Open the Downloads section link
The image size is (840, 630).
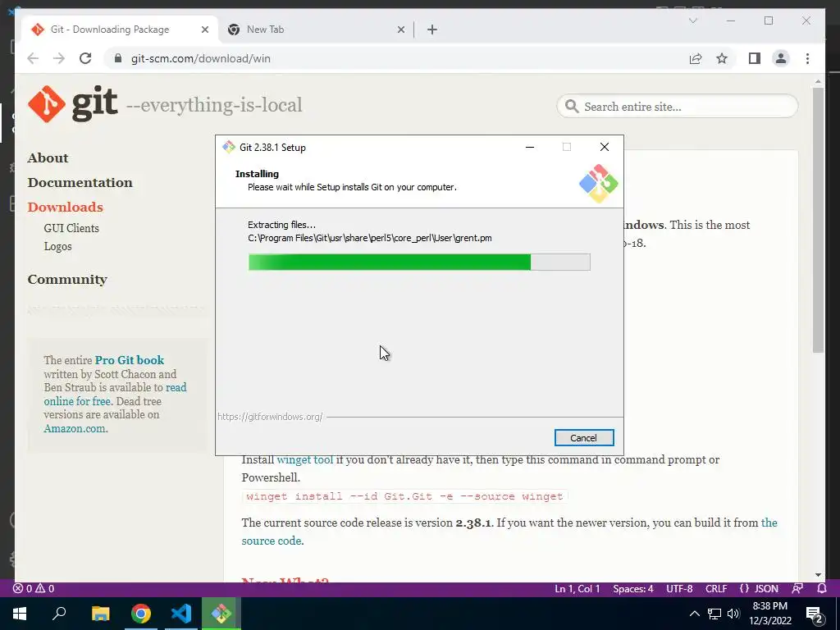click(x=66, y=208)
